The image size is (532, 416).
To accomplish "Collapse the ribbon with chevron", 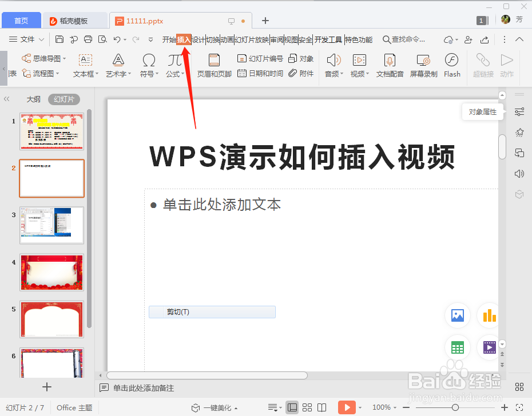I will pos(519,39).
